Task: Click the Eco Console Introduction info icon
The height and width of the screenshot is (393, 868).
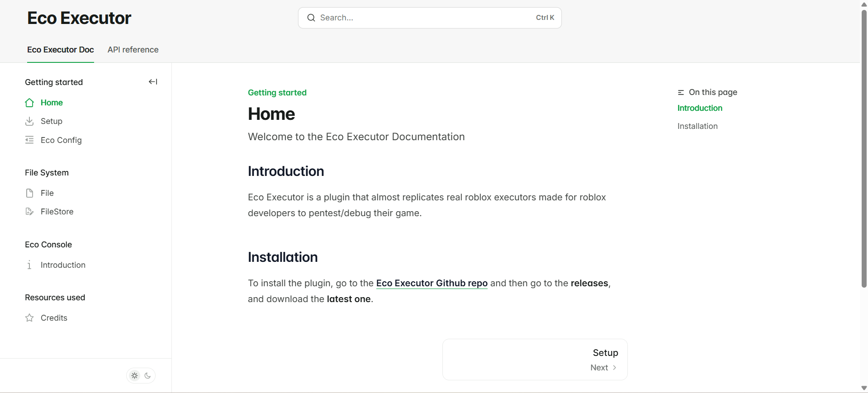Action: 29,265
